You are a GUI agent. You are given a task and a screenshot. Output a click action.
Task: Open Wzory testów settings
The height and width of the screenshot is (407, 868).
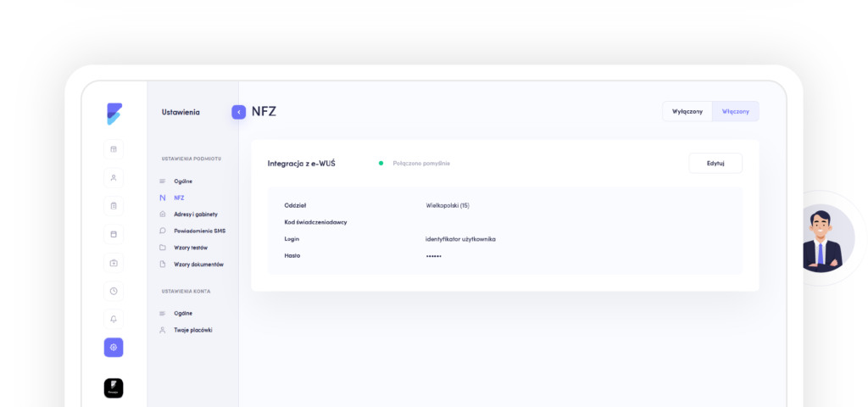184,248
